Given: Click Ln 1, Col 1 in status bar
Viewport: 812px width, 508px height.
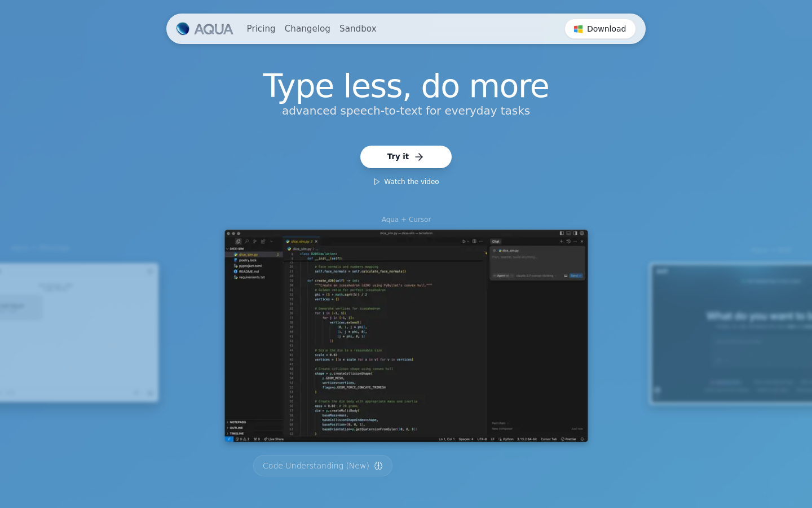Looking at the screenshot, I should tap(447, 439).
